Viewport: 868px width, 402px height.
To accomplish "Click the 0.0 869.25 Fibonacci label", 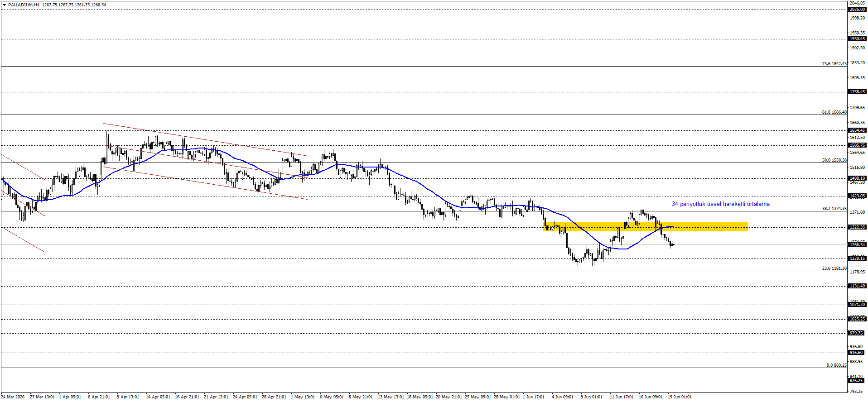I will click(x=836, y=365).
